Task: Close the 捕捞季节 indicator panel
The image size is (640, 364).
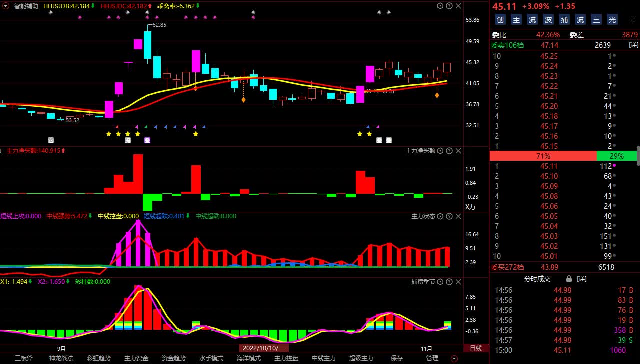Action: 458,282
